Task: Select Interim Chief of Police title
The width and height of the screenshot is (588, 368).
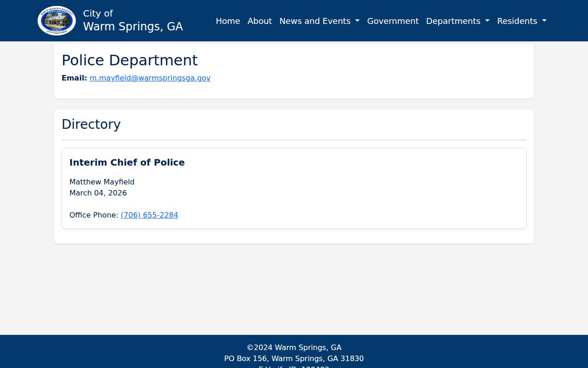Action: coord(127,162)
